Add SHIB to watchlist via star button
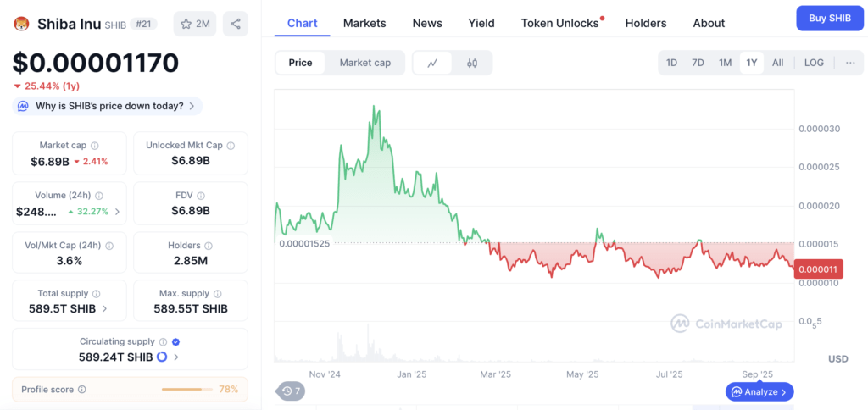 (x=195, y=24)
